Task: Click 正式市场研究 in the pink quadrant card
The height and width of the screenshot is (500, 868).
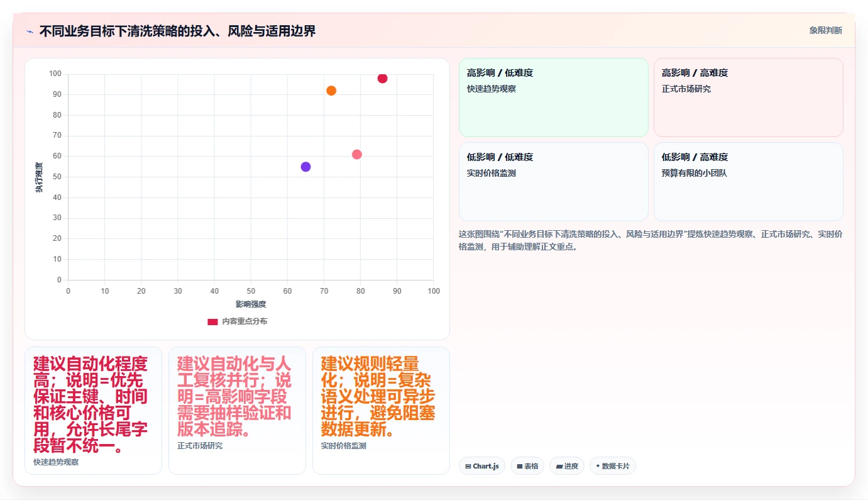Action: tap(686, 89)
